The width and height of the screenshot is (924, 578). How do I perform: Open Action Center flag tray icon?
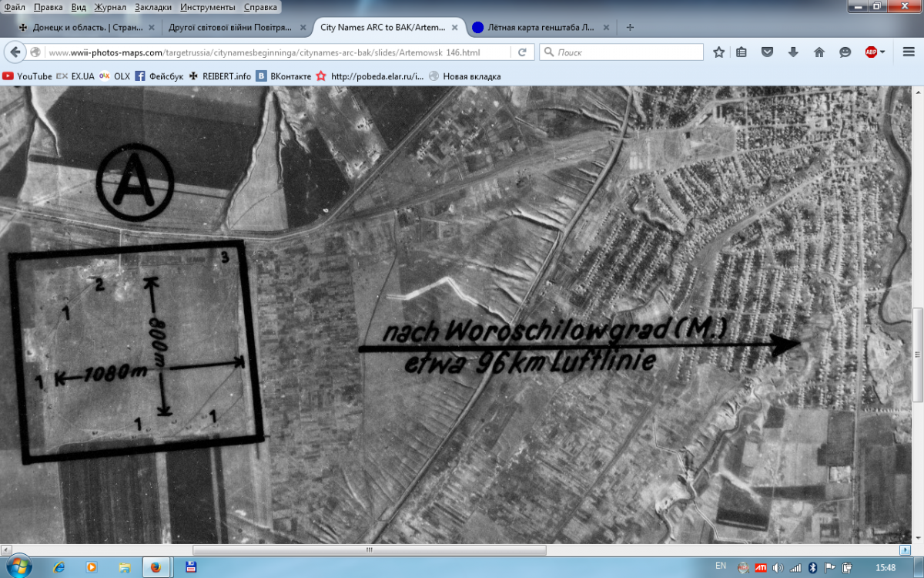[829, 567]
